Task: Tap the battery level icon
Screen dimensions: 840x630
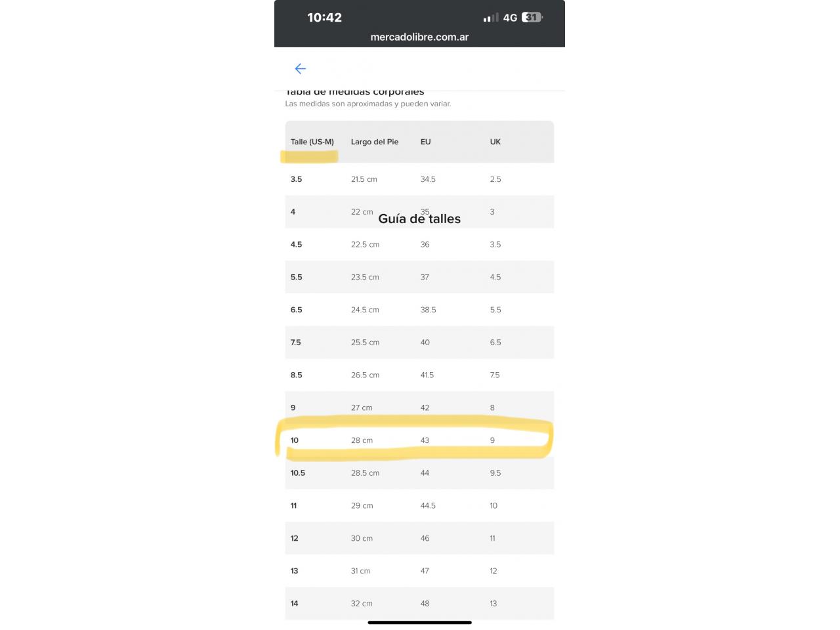Action: pos(532,18)
